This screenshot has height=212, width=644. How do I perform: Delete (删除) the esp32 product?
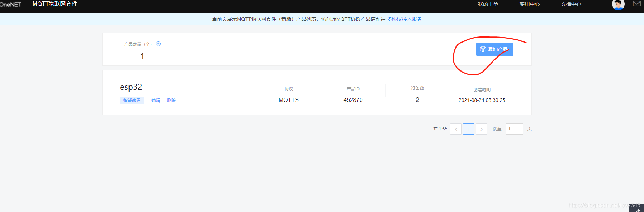click(171, 100)
